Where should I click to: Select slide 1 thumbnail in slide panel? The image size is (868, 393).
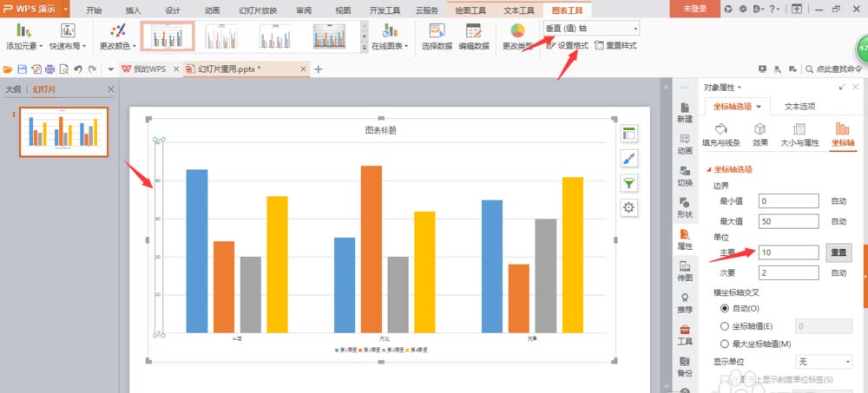pyautogui.click(x=64, y=132)
